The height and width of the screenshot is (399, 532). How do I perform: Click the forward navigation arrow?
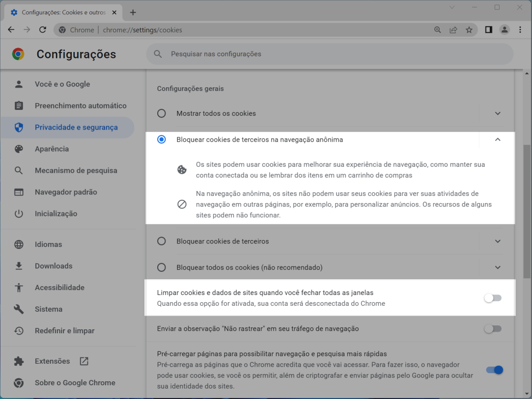(27, 30)
